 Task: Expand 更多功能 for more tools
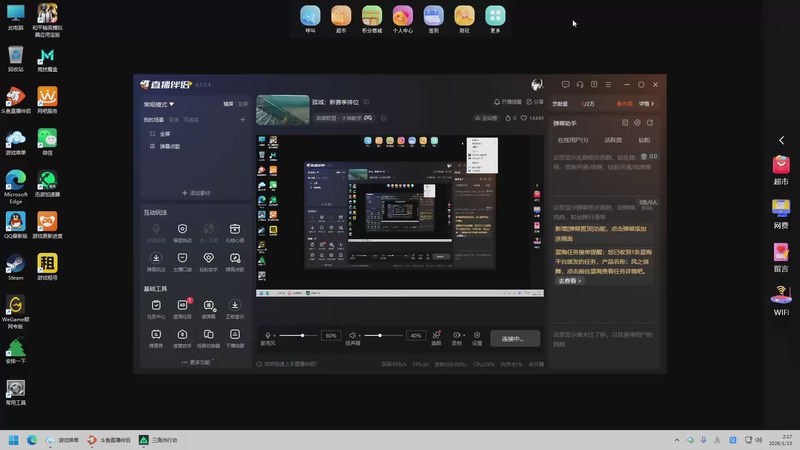tap(196, 362)
